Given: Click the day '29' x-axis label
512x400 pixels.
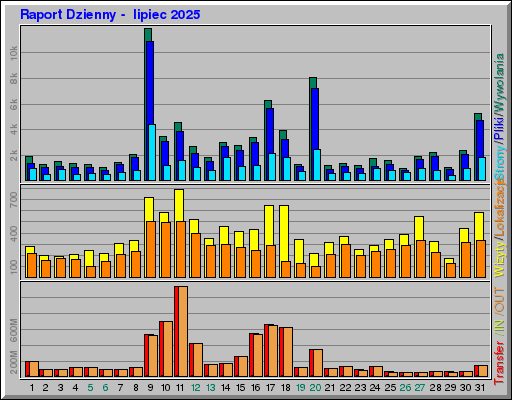Looking at the screenshot, I should 450,388.
